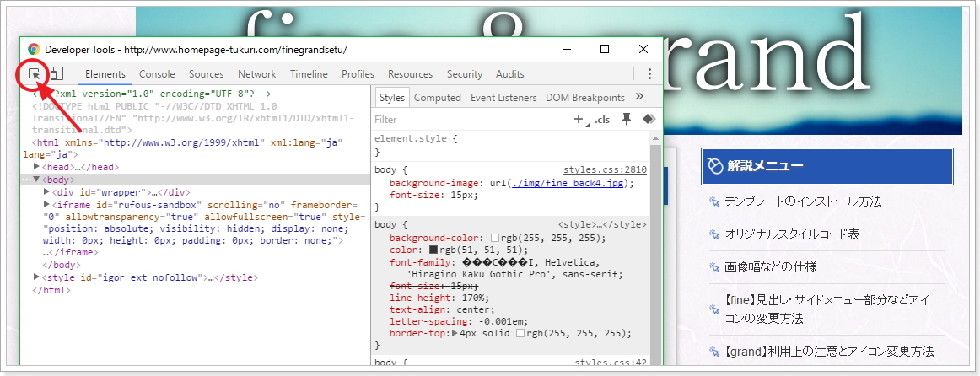Expand the div id wrapper node

pyautogui.click(x=47, y=192)
